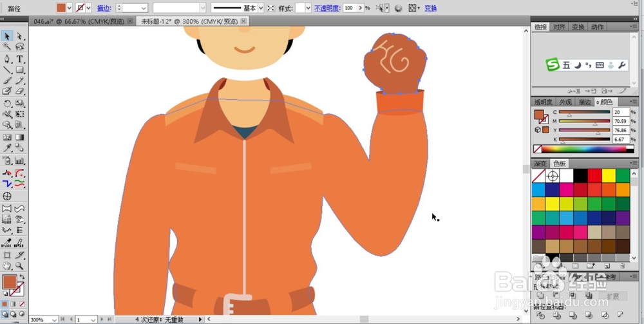Viewport: 644px width, 324px height.
Task: Select the Eyedropper tool
Action: pos(7,148)
